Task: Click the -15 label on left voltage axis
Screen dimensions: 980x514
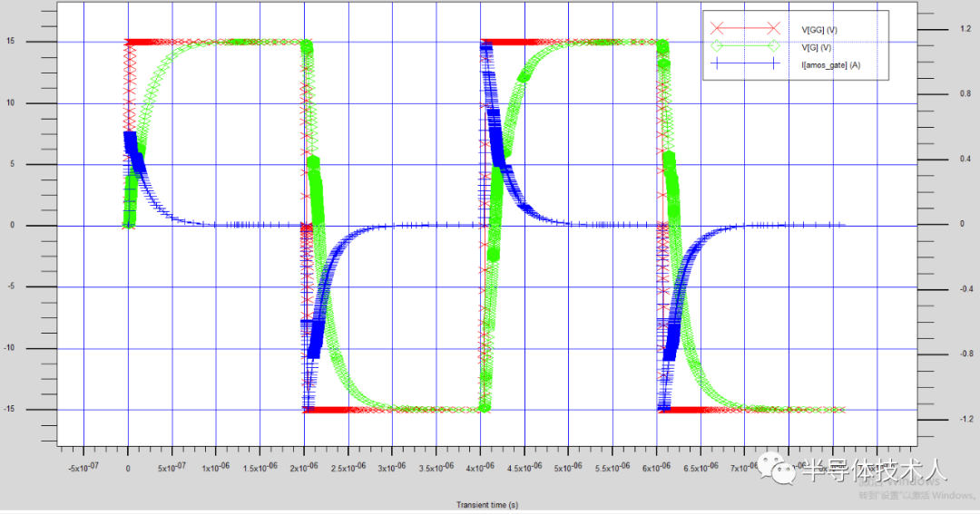Action: coord(9,409)
